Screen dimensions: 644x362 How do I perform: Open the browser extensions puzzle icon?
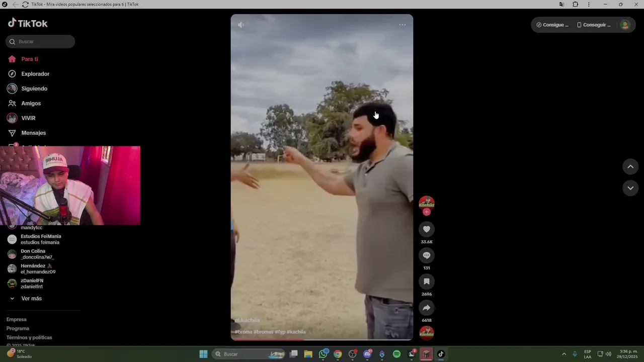click(576, 5)
